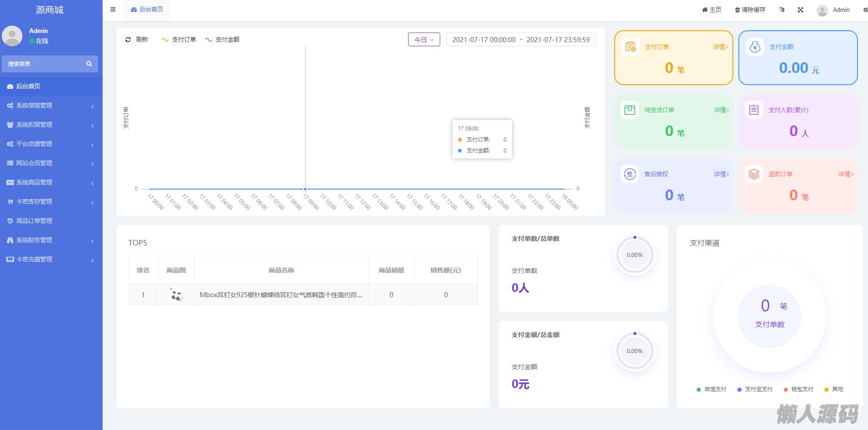Screen dimensions: 868x430
Task: Click the 支付订单 card icon
Action: pos(630,47)
